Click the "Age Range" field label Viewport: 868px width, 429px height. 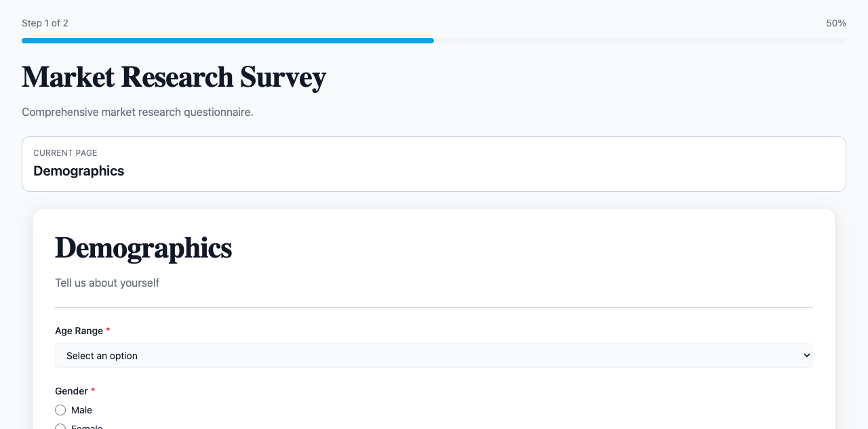[78, 331]
